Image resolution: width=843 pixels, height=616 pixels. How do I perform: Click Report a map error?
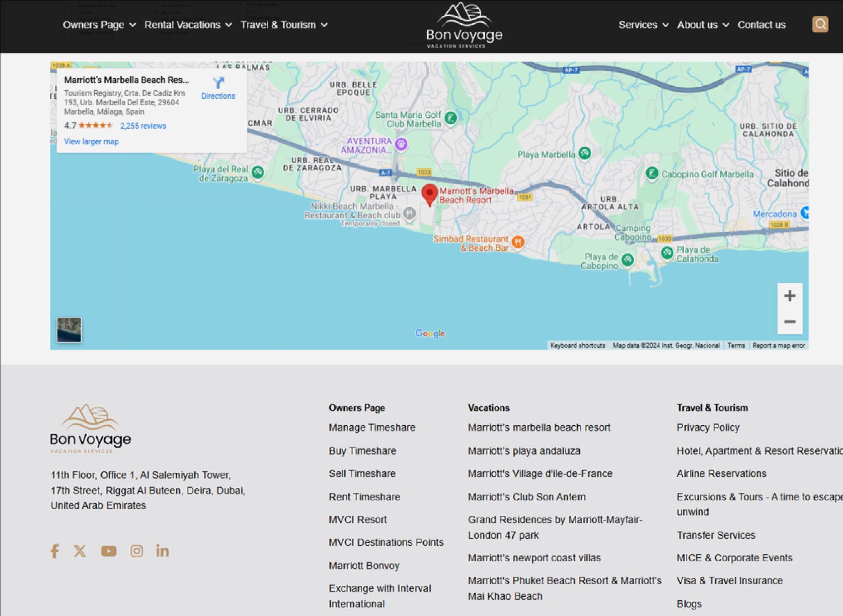coord(778,345)
